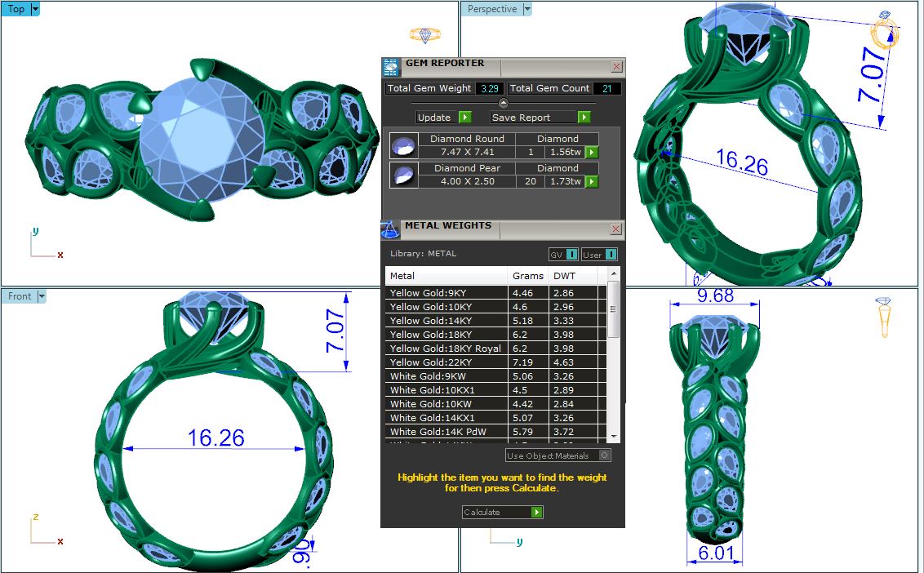Click the Diamond Pear gem thumbnail

point(403,175)
